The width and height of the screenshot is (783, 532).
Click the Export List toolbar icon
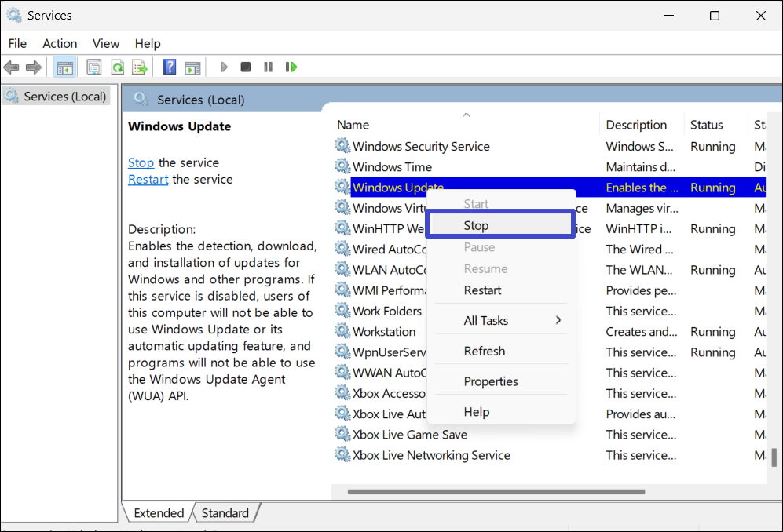coord(140,67)
